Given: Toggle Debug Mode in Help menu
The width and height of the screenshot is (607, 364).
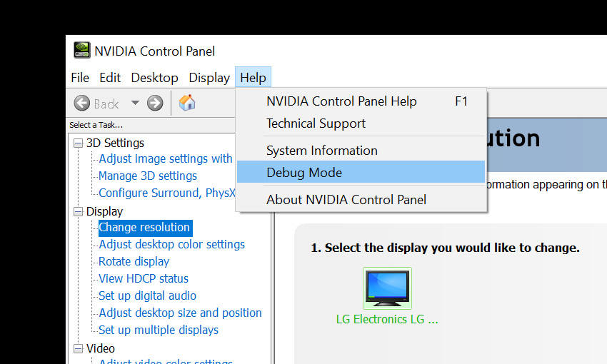Looking at the screenshot, I should coord(361,172).
